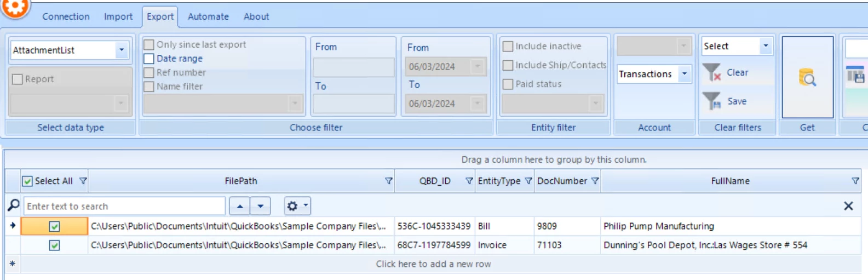Viewport: 868px width, 280px height.
Task: Open the Import tab
Action: 118,16
